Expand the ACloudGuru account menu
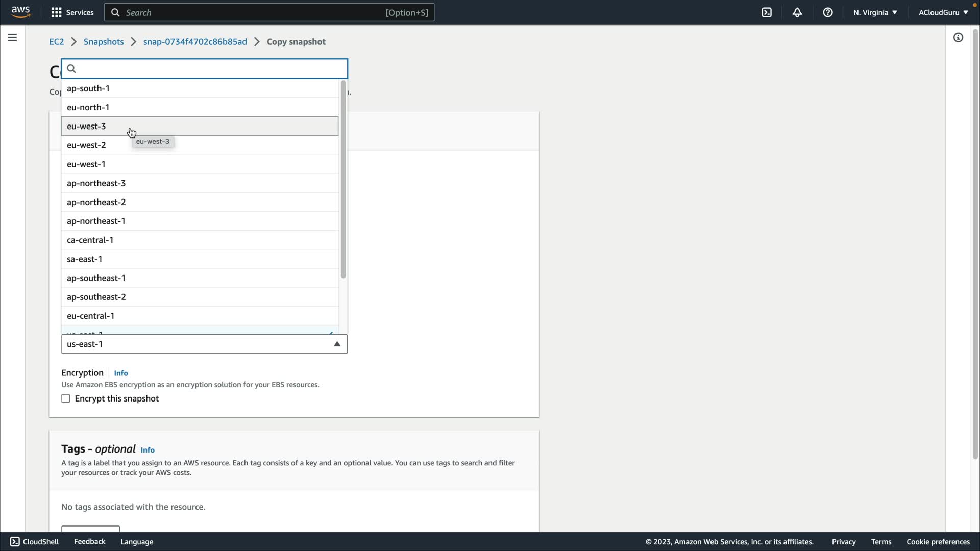980x551 pixels. 943,12
